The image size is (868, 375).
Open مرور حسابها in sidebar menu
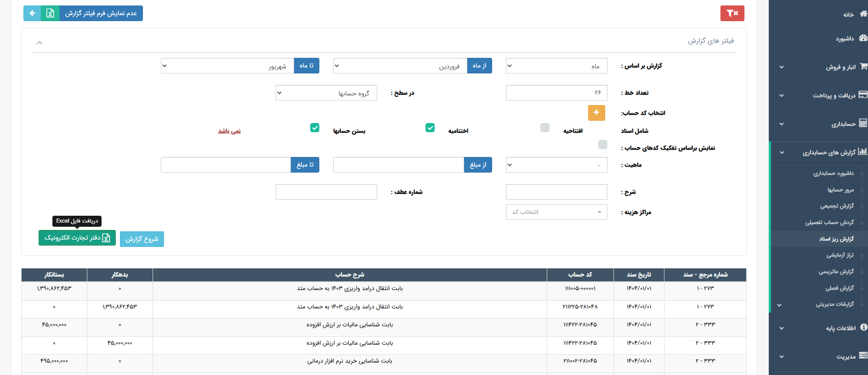[840, 190]
